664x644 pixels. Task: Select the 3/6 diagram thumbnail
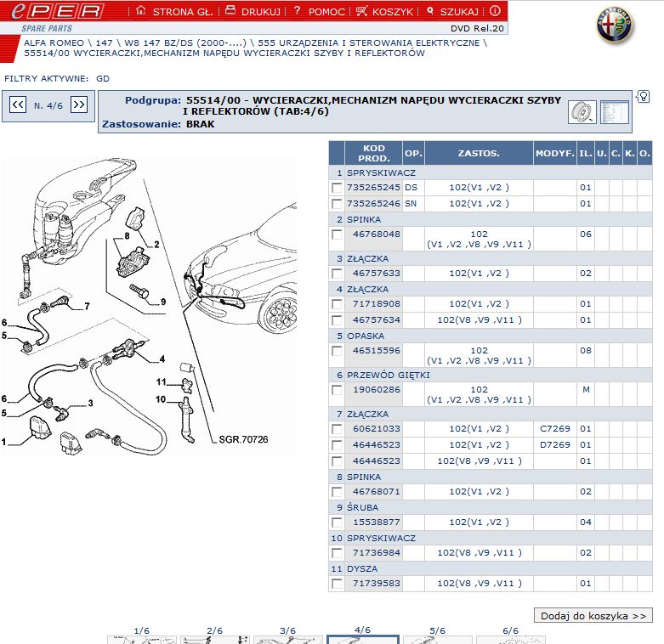point(288,640)
